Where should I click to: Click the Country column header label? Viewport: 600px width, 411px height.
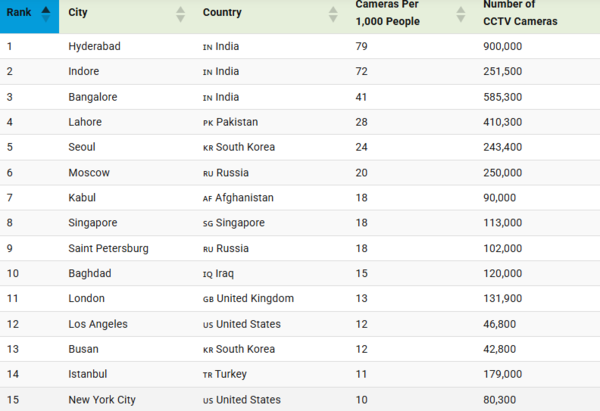click(x=222, y=14)
